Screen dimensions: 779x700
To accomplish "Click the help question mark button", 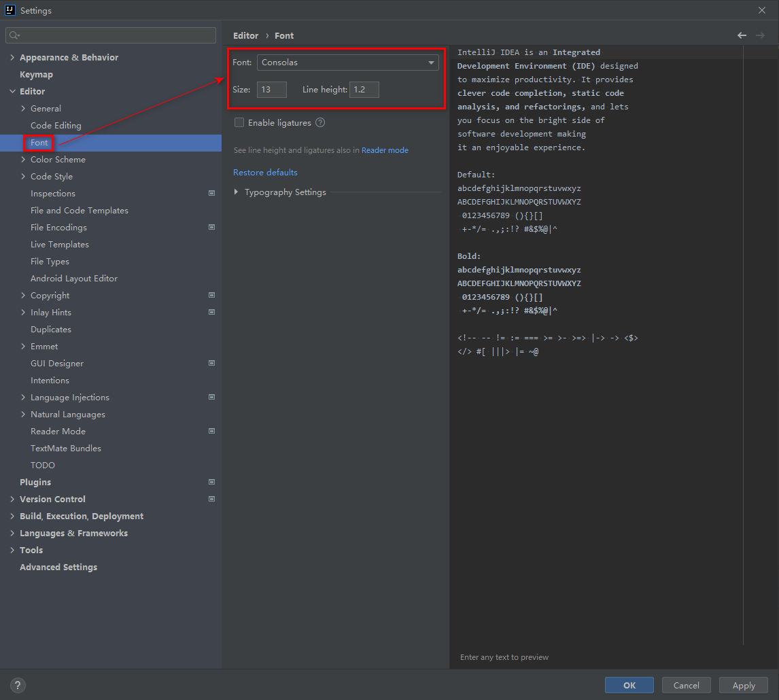I will [x=18, y=685].
